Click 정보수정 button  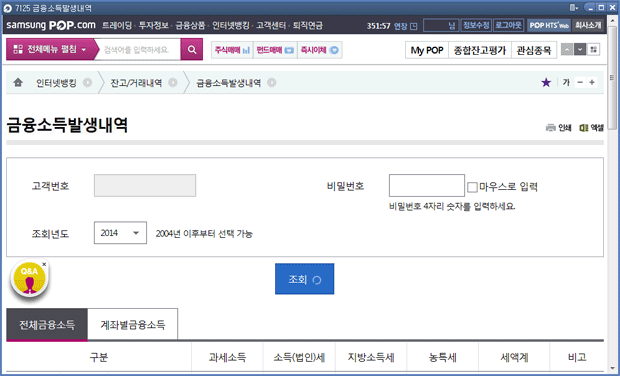[476, 25]
